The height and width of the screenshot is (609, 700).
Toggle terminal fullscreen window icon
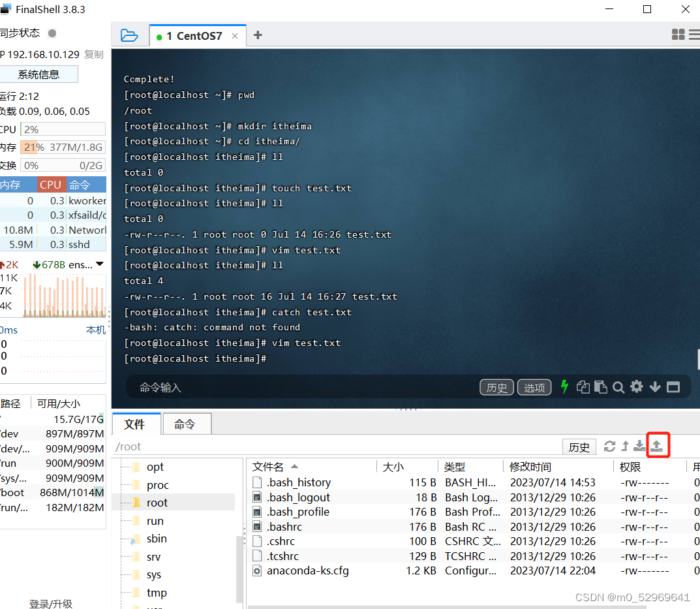[x=673, y=387]
